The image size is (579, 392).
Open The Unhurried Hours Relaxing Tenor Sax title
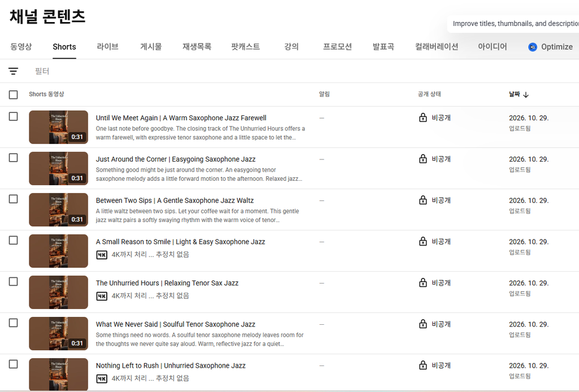point(167,283)
